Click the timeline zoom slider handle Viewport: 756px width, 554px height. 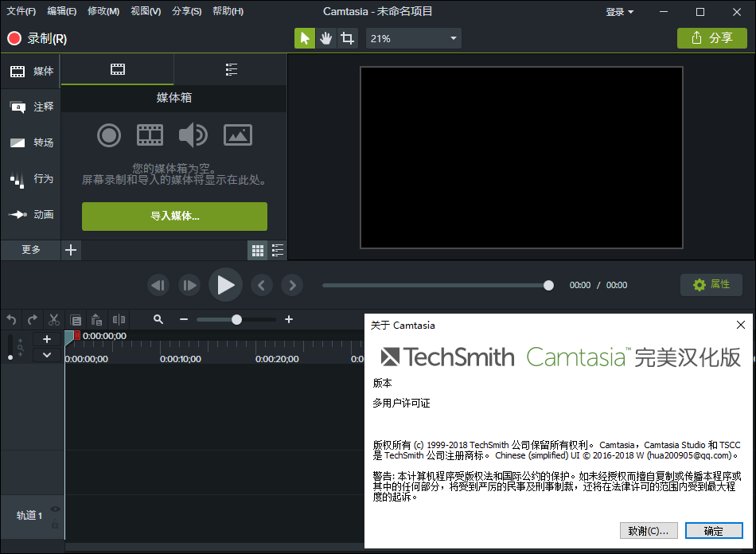pyautogui.click(x=236, y=320)
